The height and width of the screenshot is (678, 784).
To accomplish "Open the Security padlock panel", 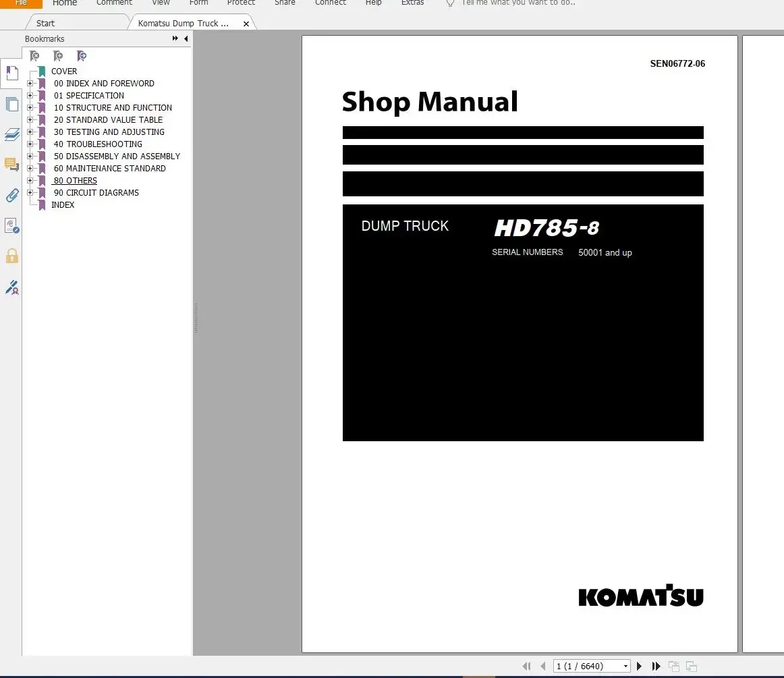I will point(12,256).
